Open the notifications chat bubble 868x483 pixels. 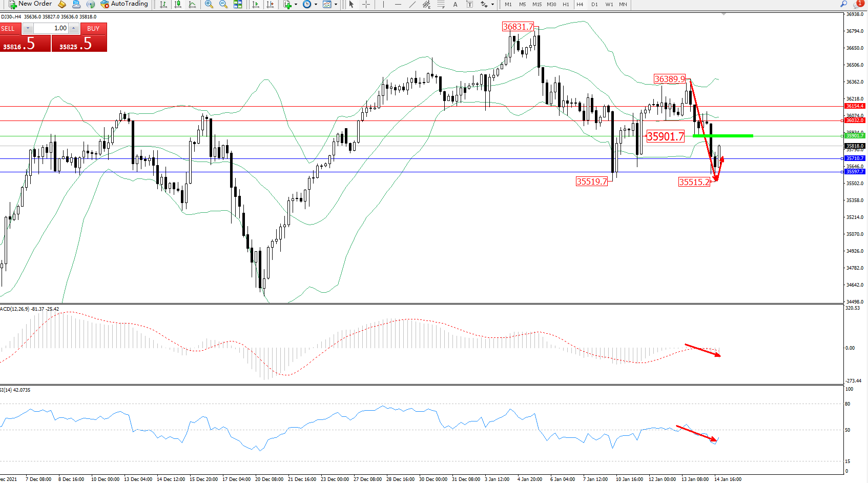(857, 4)
